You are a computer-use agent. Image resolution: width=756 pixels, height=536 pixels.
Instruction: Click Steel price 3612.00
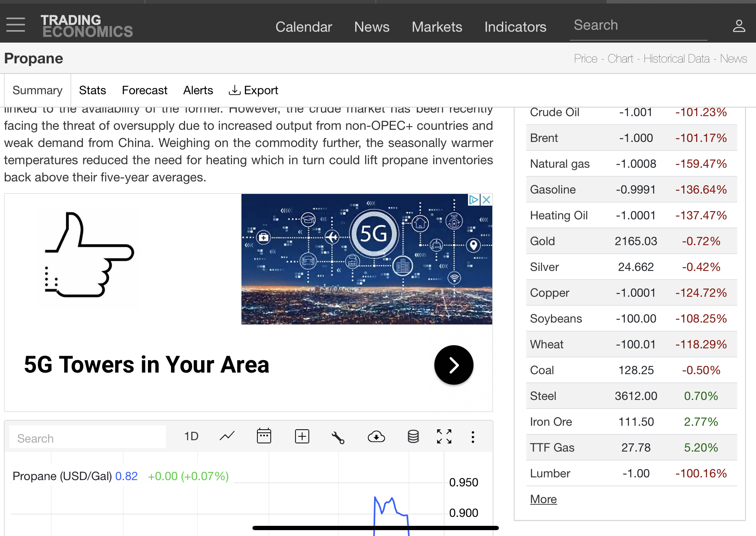pos(636,396)
